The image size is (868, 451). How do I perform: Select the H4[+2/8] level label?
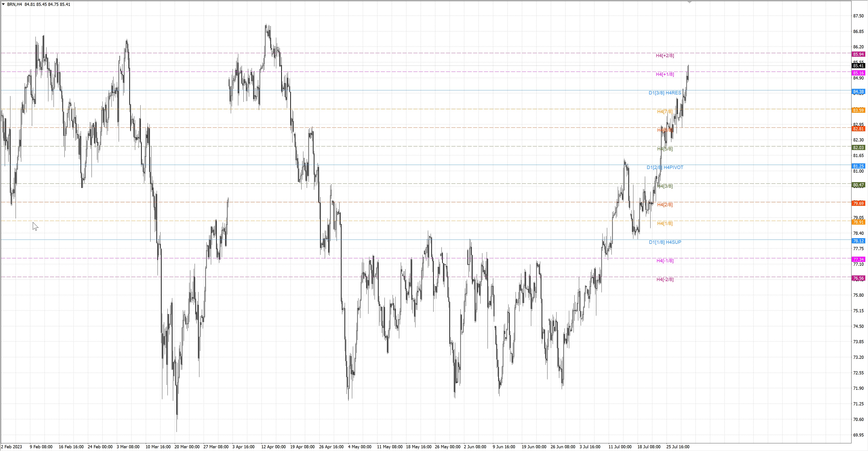665,56
